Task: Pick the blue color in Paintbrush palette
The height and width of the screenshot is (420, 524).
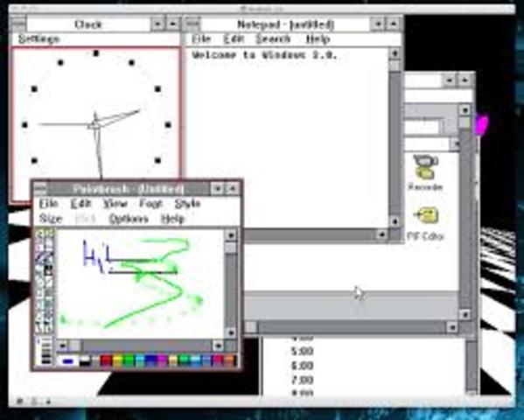Action: click(x=150, y=361)
